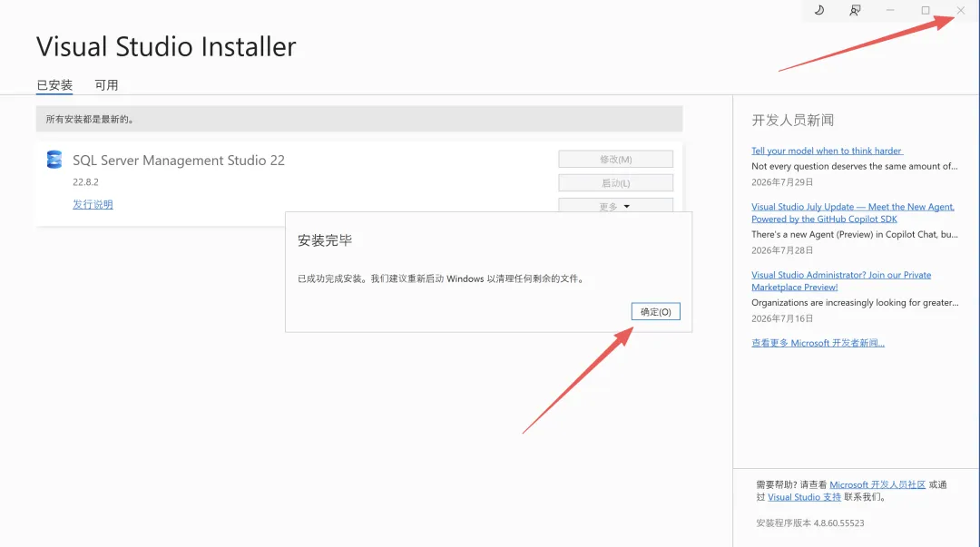Click the version number 22.8.2
This screenshot has height=547, width=980.
pos(85,182)
